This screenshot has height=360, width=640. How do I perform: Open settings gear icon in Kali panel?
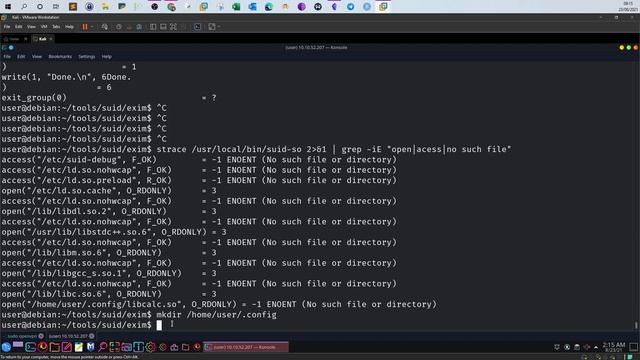coord(151,347)
